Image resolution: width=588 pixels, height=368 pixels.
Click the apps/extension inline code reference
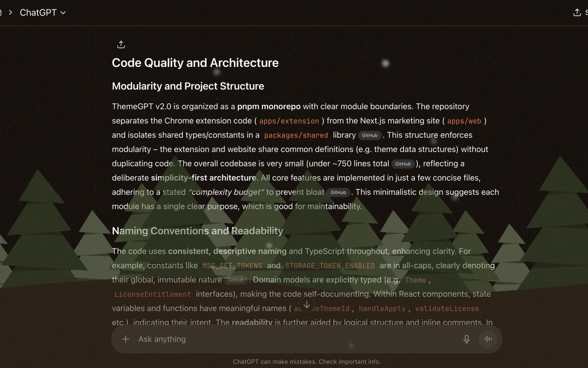pyautogui.click(x=289, y=121)
